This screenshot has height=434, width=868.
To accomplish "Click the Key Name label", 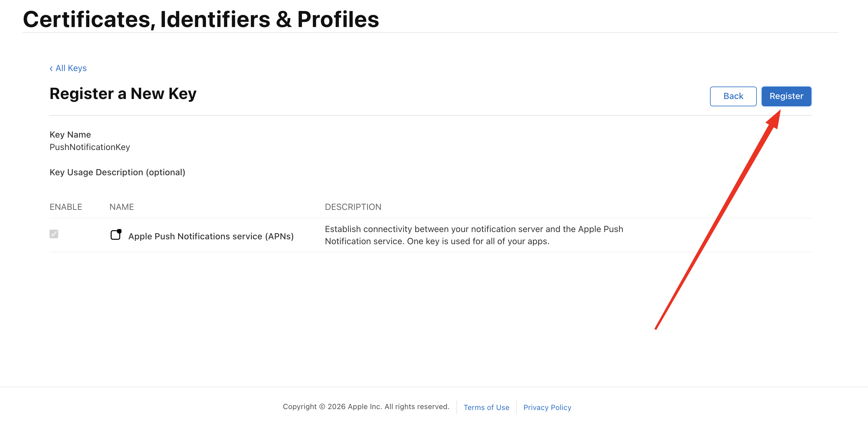I will click(x=70, y=135).
